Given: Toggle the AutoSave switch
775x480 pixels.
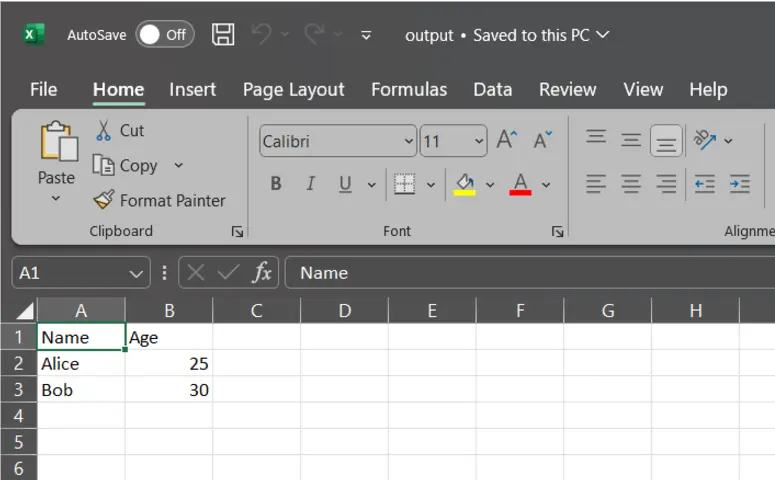Looking at the screenshot, I should (x=165, y=35).
